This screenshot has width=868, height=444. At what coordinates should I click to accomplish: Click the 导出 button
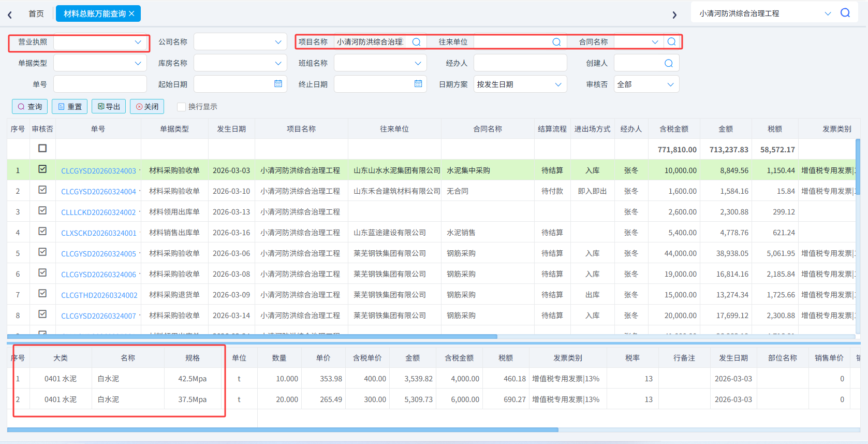pos(109,107)
